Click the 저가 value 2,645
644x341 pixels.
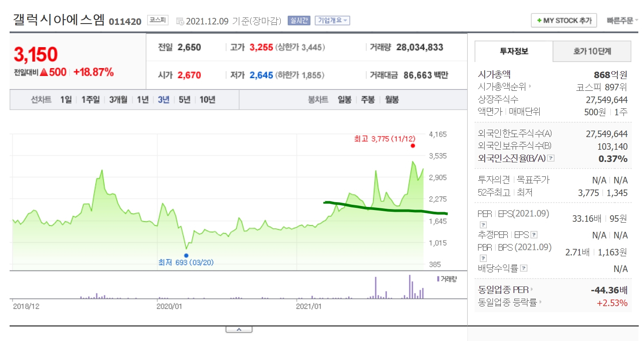tap(261, 75)
